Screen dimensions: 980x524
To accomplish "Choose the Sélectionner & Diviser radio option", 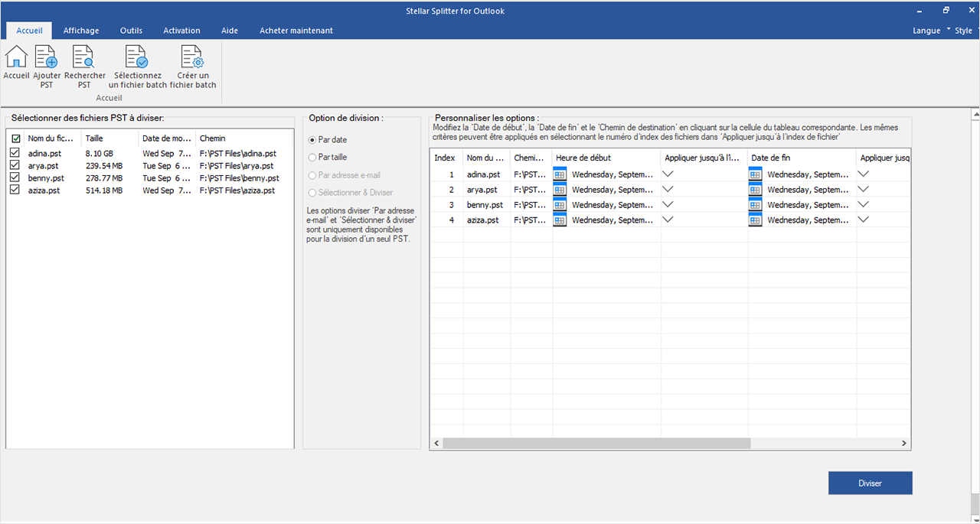I will tap(312, 193).
